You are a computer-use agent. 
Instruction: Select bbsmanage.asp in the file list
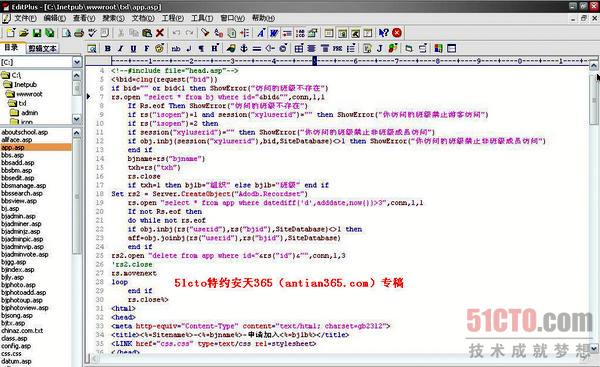[24, 186]
